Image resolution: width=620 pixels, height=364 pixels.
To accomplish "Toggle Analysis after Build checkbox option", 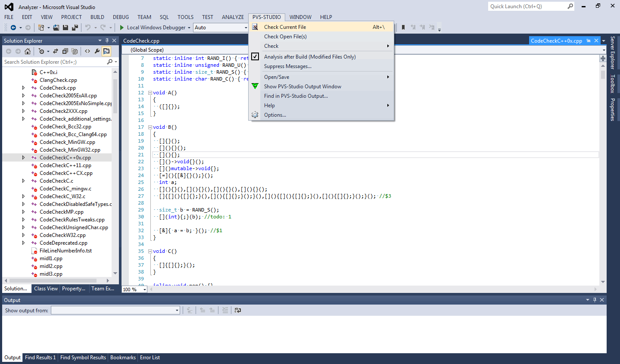I will (x=255, y=57).
